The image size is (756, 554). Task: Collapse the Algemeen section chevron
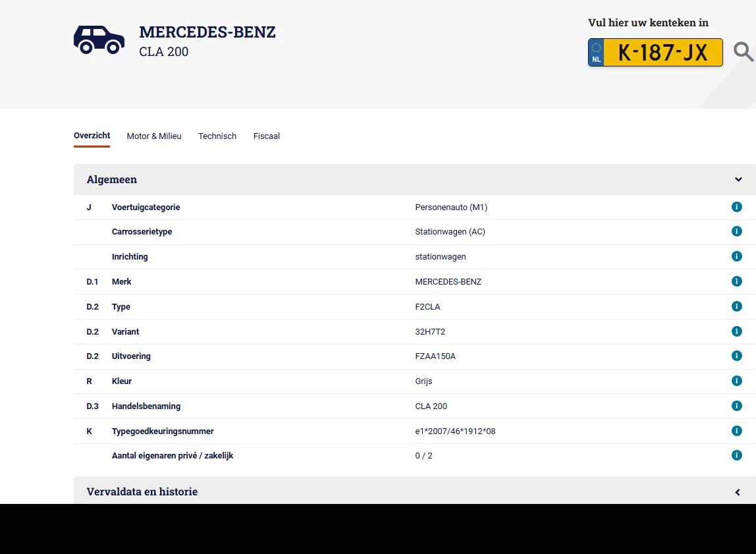point(738,179)
